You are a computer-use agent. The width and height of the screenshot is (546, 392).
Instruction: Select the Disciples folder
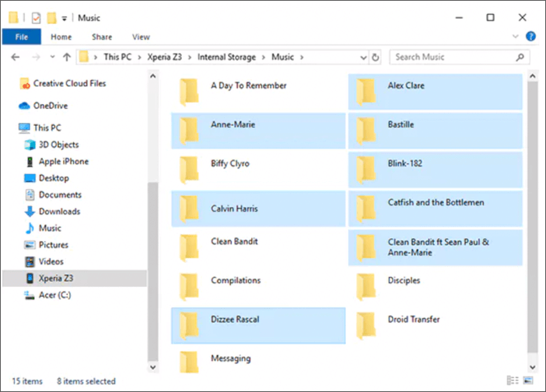tap(436, 287)
